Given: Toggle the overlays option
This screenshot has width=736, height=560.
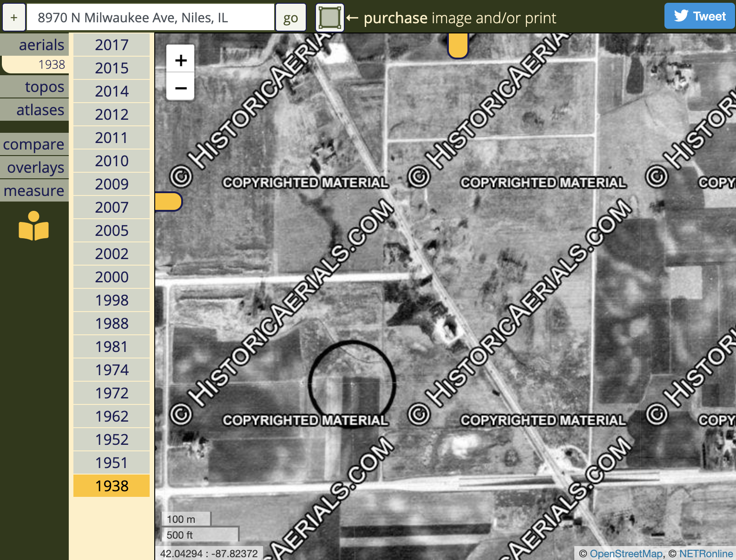Looking at the screenshot, I should 35,168.
